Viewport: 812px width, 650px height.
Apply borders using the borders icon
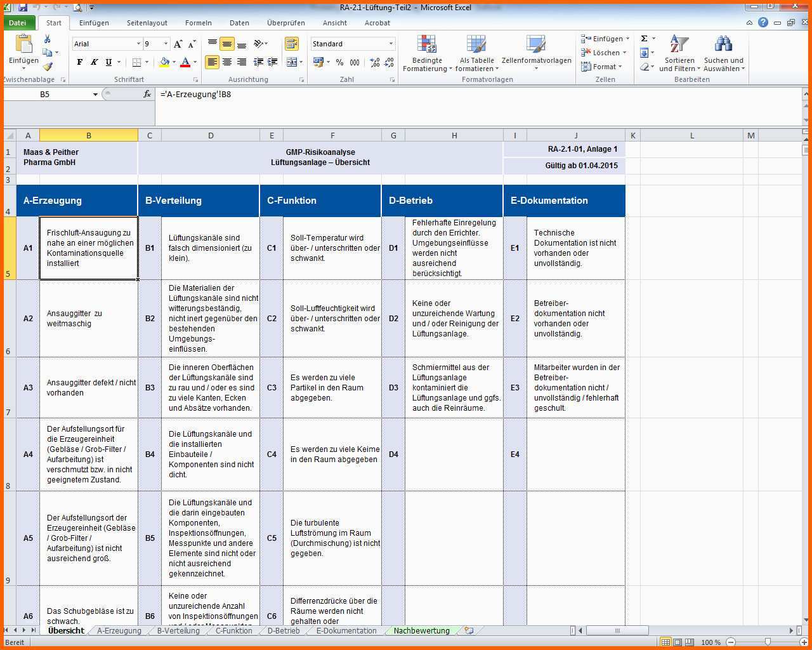click(x=136, y=62)
